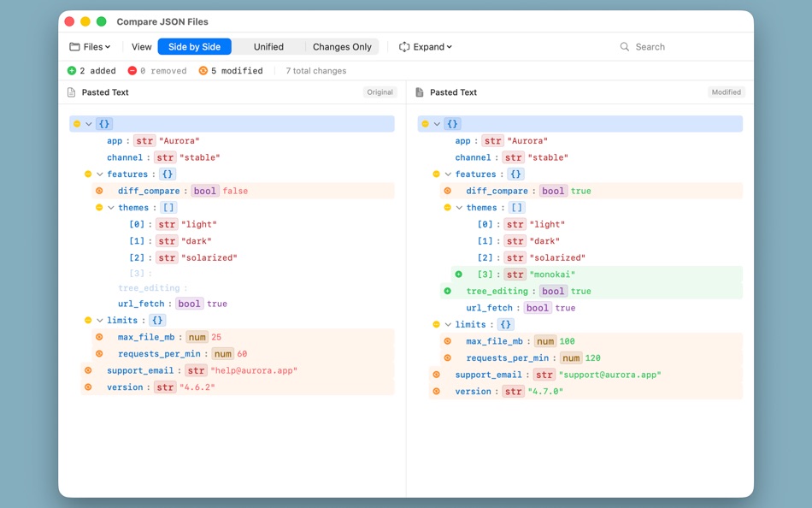Collapse features node in Original pane
The image size is (812, 508).
[99, 174]
